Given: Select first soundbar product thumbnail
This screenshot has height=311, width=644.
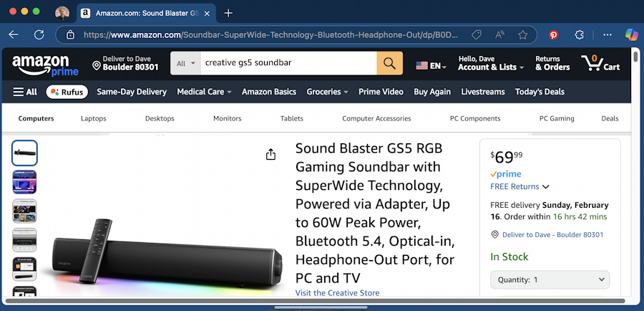Looking at the screenshot, I should pos(24,153).
